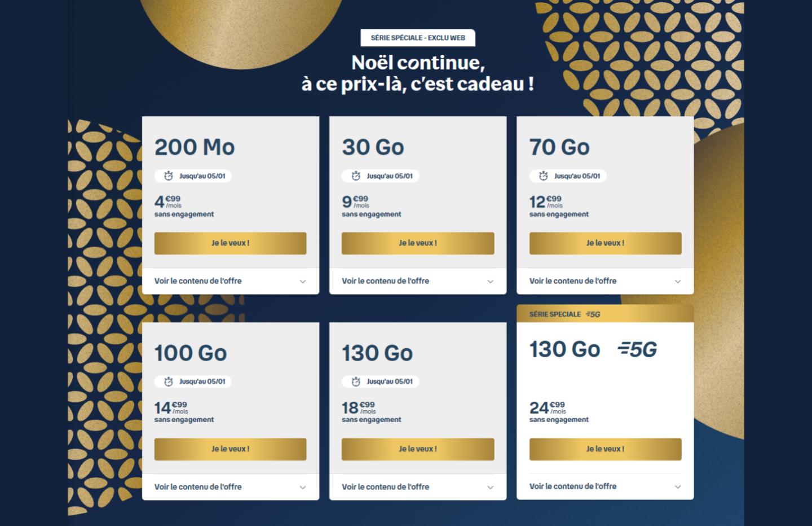Expand the 30 Go offer content chevron
The width and height of the screenshot is (812, 526).
[x=490, y=281]
